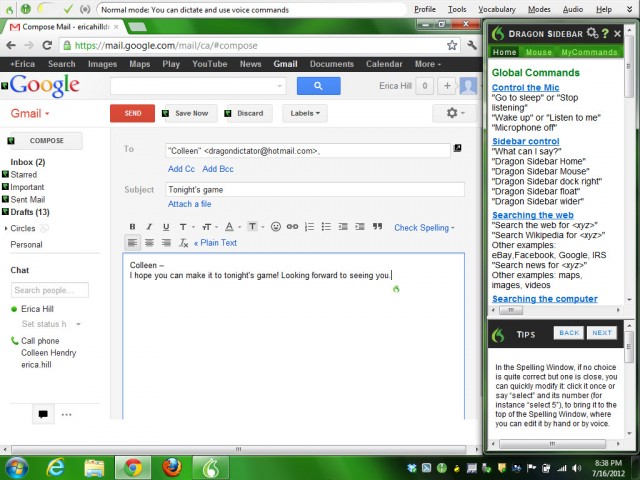Increase the indent of text

pos(360,227)
